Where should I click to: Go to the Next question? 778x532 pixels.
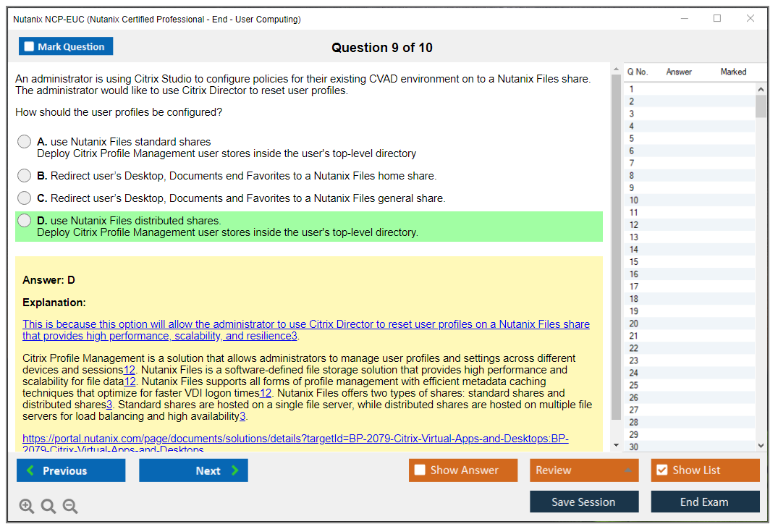tap(193, 470)
